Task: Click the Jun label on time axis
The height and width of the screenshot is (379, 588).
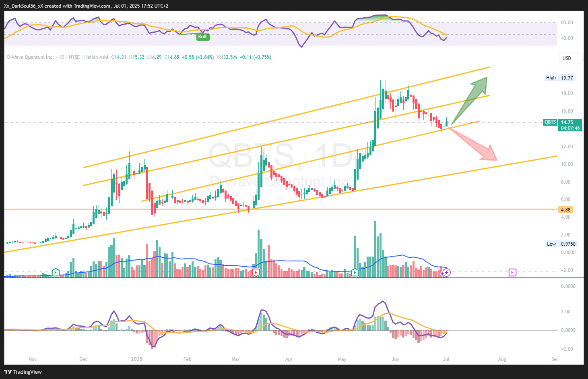Action: tap(396, 359)
